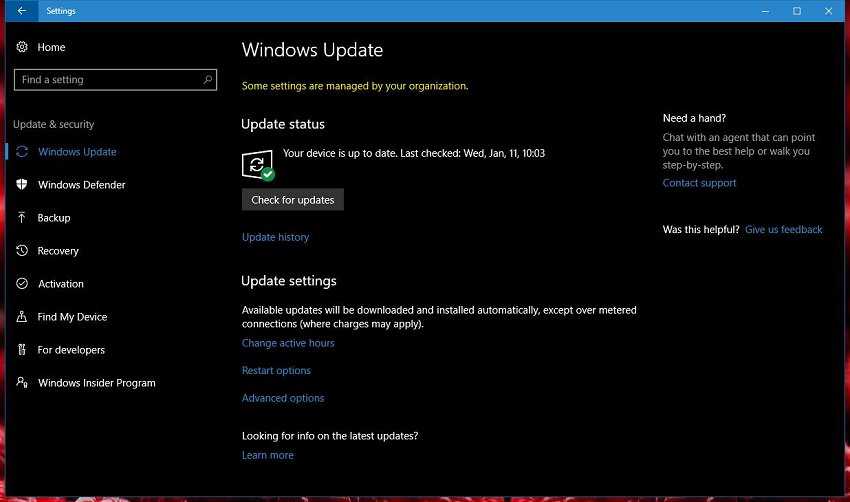Screen dimensions: 850x502
Task: Click the search magnifier icon
Action: point(208,80)
